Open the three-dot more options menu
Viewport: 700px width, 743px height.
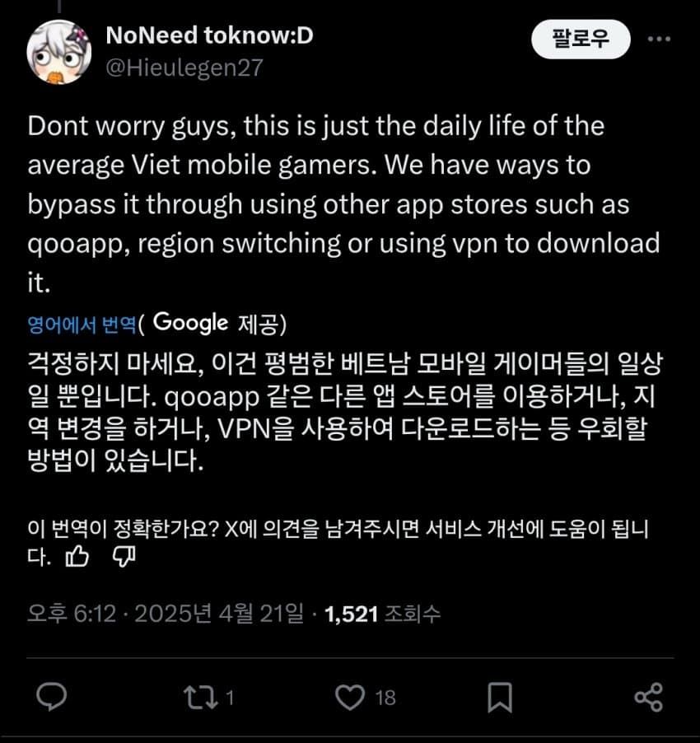[x=659, y=39]
